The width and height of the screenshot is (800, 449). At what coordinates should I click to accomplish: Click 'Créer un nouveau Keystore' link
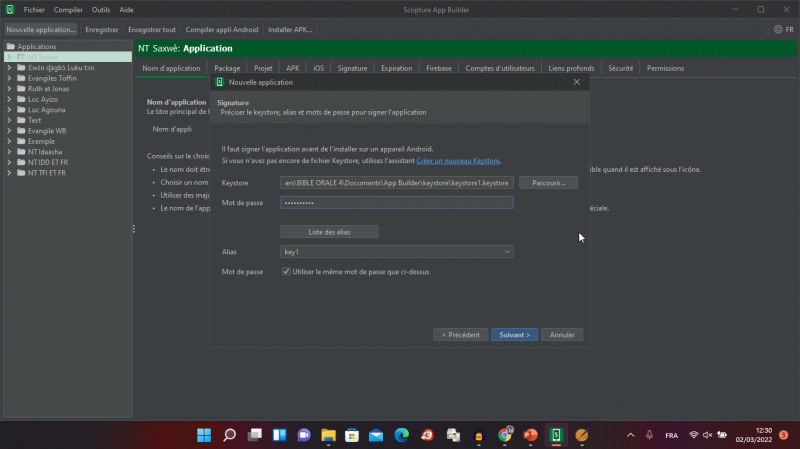click(x=459, y=160)
